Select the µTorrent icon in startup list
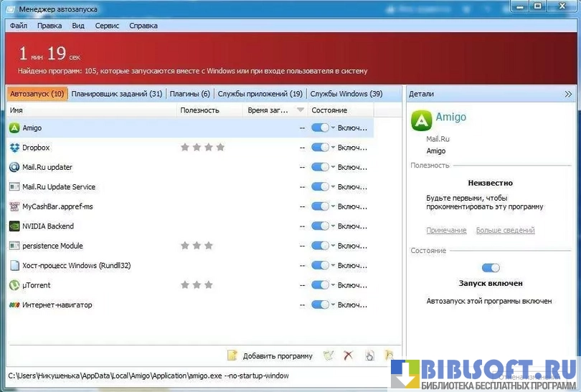The height and width of the screenshot is (392, 581). (14, 285)
